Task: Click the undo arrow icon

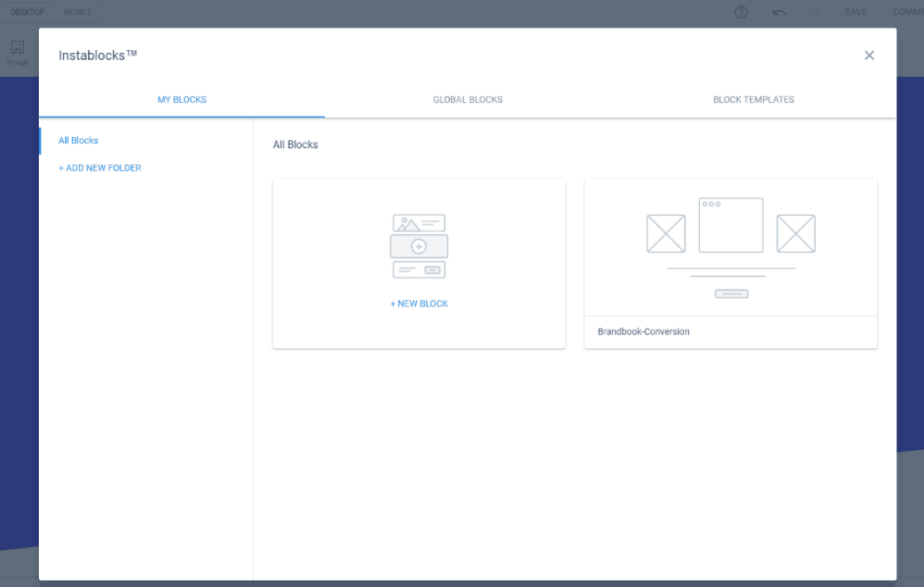Action: [x=779, y=12]
